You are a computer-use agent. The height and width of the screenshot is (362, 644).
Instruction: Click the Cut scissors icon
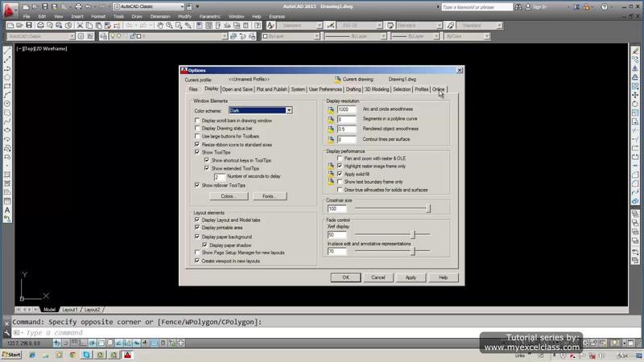coord(80,26)
